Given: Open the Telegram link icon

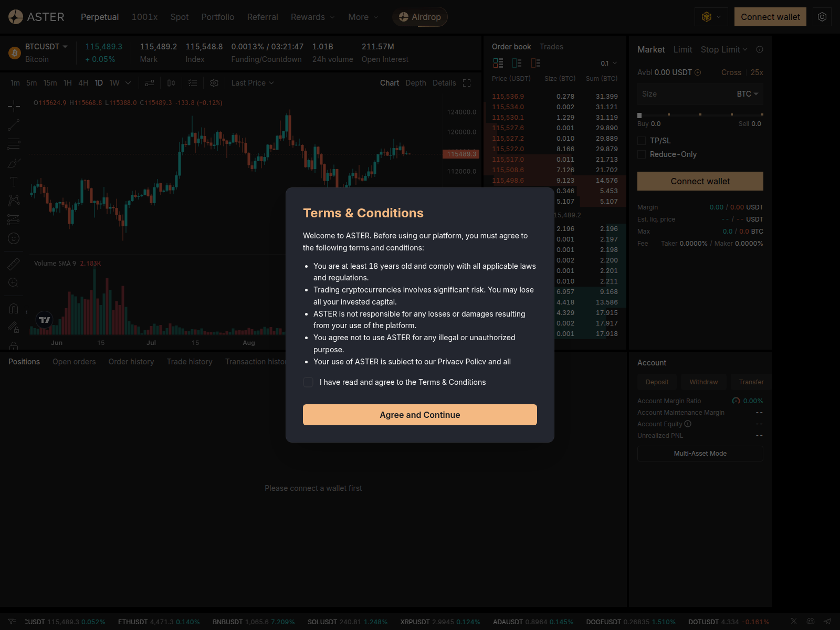Looking at the screenshot, I should click(827, 621).
